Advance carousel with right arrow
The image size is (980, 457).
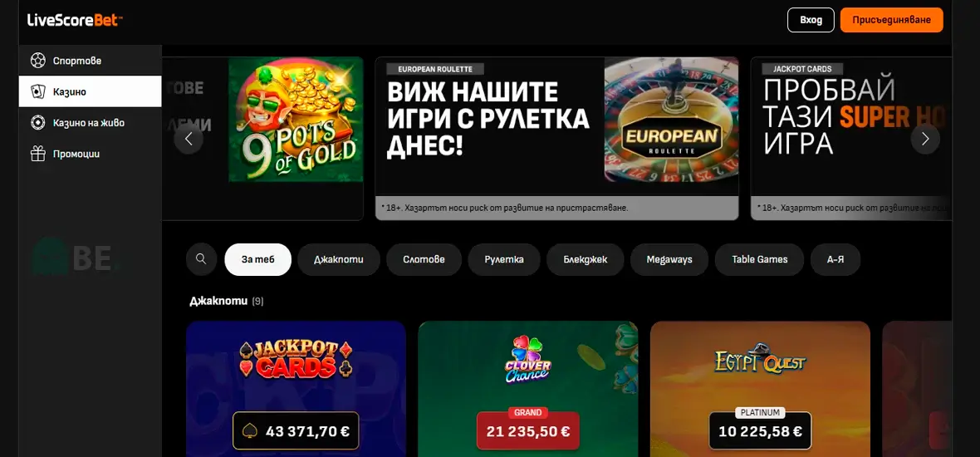point(925,139)
